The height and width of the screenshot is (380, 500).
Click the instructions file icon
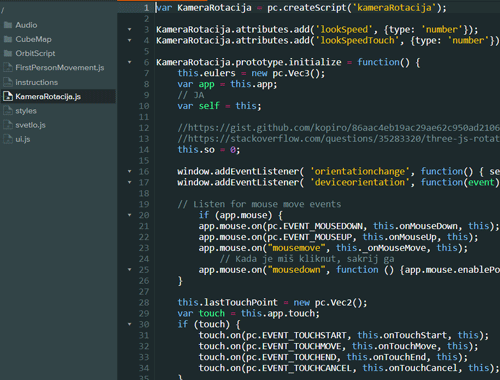tap(8, 82)
